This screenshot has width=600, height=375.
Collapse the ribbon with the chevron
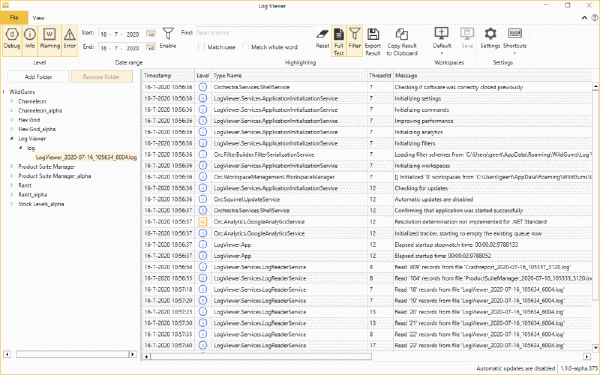tap(584, 18)
